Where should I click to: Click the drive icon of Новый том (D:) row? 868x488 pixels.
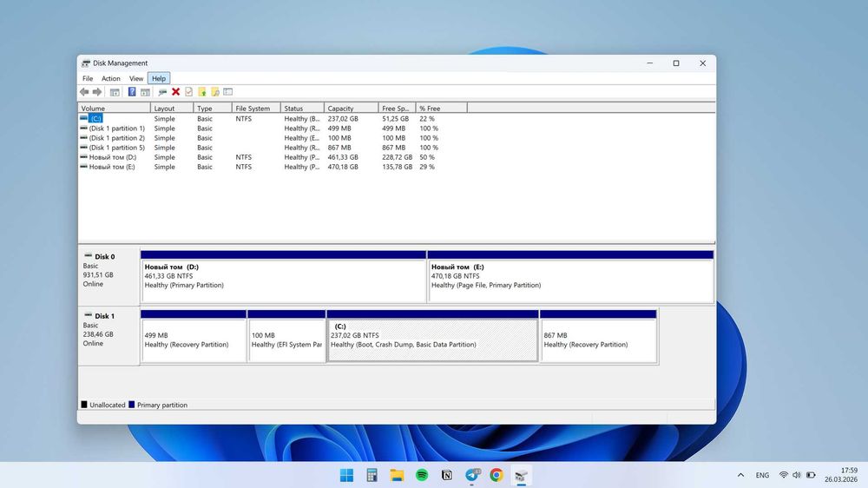click(x=83, y=157)
